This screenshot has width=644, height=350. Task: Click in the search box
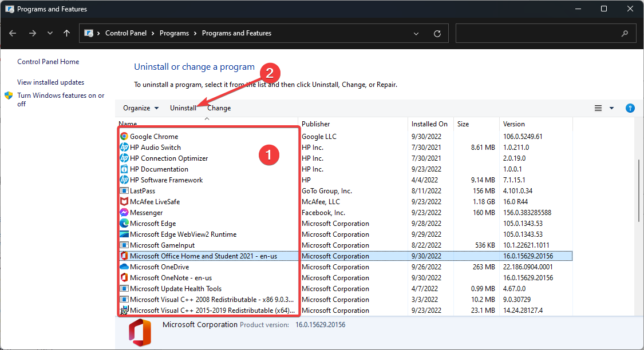tap(546, 34)
